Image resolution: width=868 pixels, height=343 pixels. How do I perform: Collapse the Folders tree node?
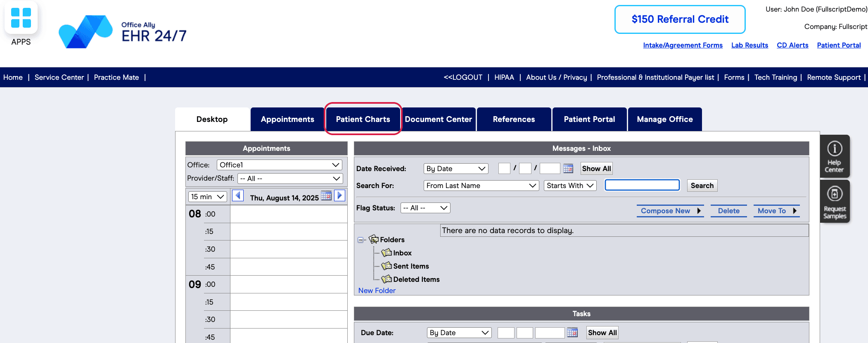coord(360,240)
